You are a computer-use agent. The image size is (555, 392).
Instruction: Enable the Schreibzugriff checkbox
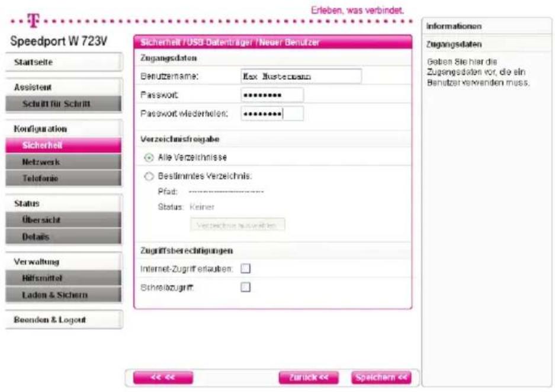245,287
